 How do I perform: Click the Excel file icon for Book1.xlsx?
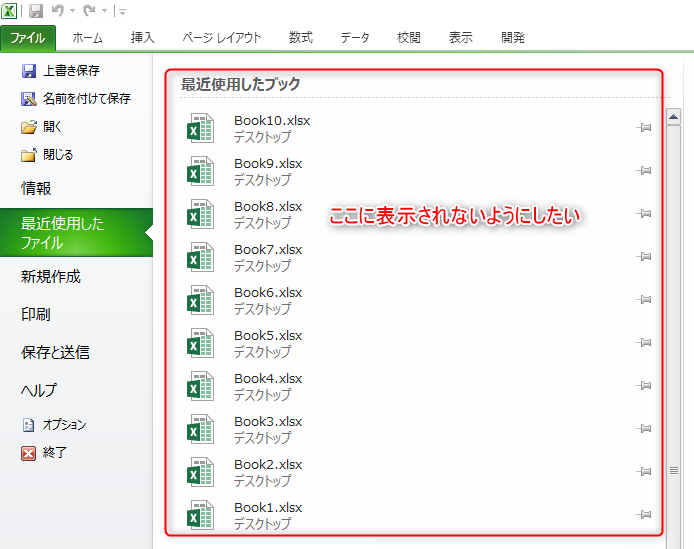point(200,515)
